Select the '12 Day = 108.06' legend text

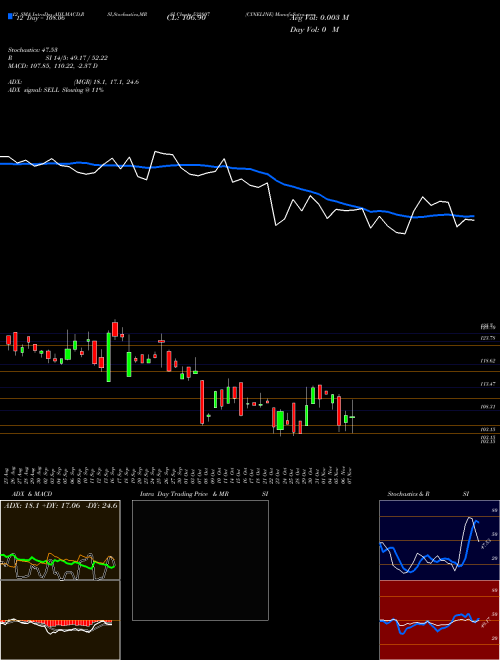tap(39, 18)
